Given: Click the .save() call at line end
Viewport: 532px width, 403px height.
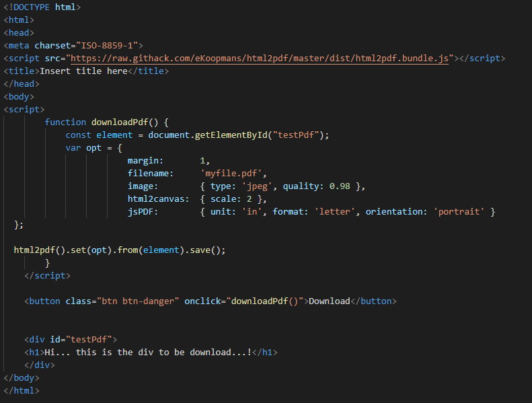Looking at the screenshot, I should pos(204,250).
